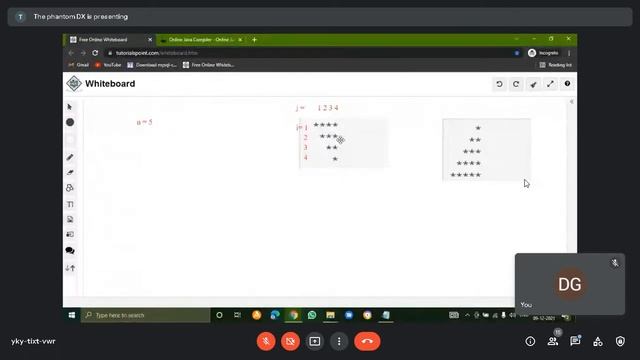Open WhatsApp from the taskbar

pyautogui.click(x=312, y=315)
